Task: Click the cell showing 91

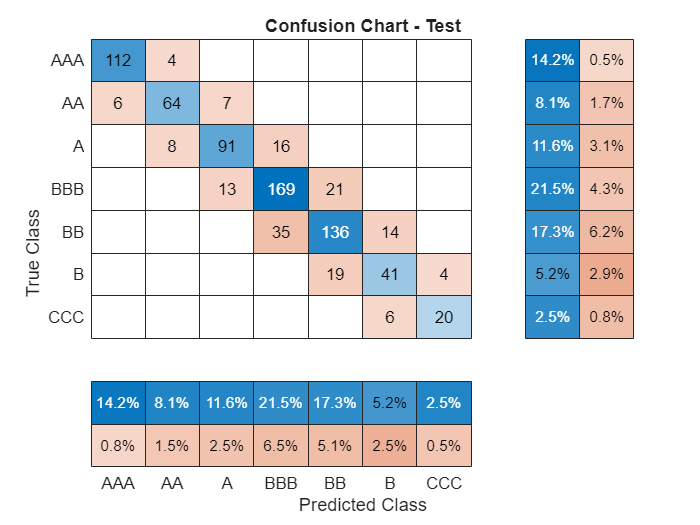Action: tap(227, 146)
